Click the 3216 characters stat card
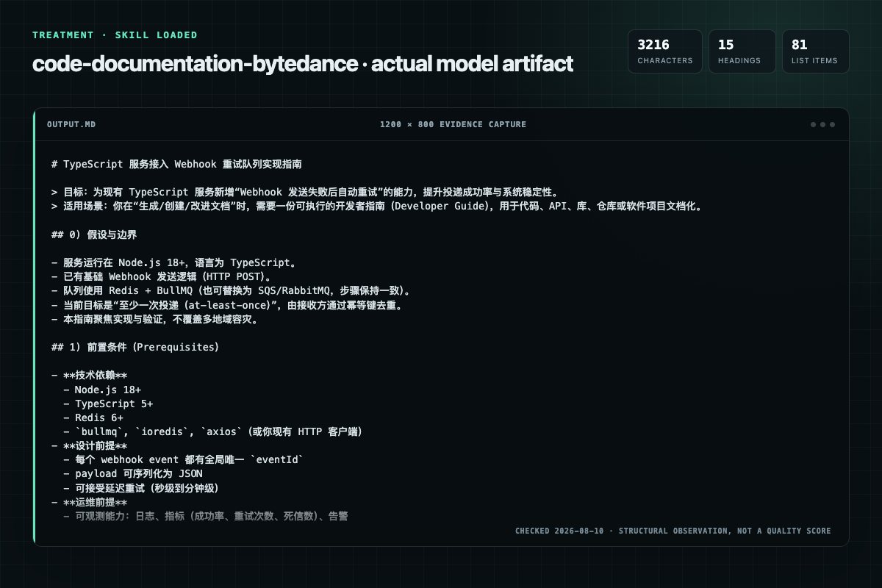Viewport: 882px width, 588px height. tap(664, 51)
